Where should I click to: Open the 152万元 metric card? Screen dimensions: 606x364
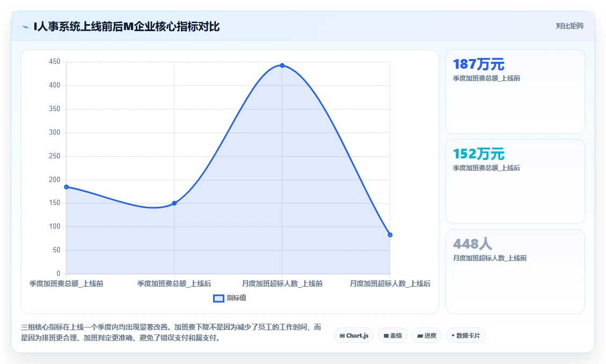[515, 181]
